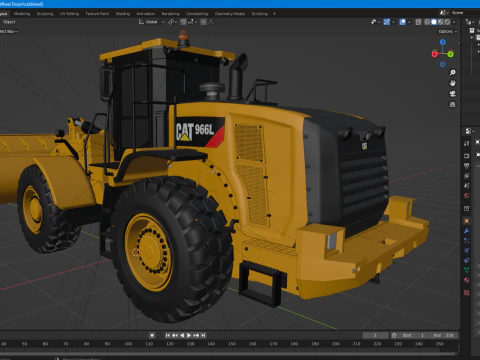This screenshot has width=480, height=360.
Task: Open Rendering workspace tab
Action: [x=170, y=14]
